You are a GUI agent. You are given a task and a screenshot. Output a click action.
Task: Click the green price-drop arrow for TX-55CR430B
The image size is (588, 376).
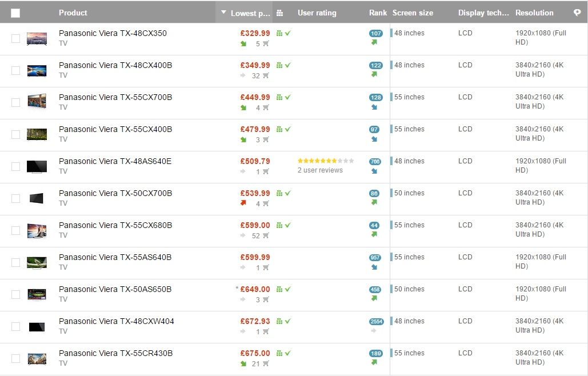tap(243, 363)
